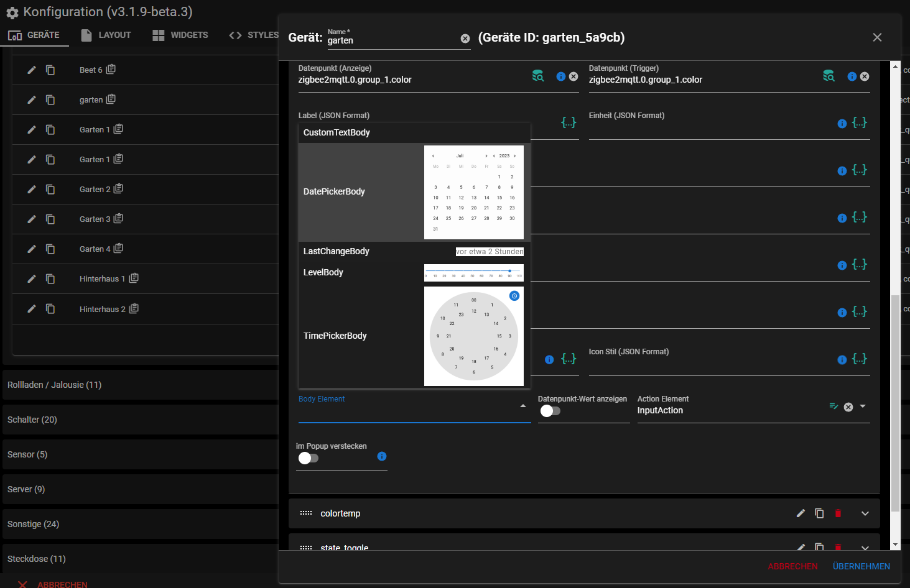Copy the Beet 6 device
This screenshot has width=910, height=588.
pos(50,70)
